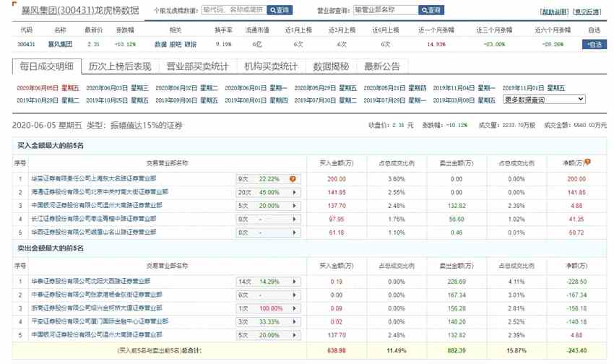The height and width of the screenshot is (364, 614).
Task: Expand arrow for 华泰证券 14次 14.29% row
Action: tap(295, 282)
